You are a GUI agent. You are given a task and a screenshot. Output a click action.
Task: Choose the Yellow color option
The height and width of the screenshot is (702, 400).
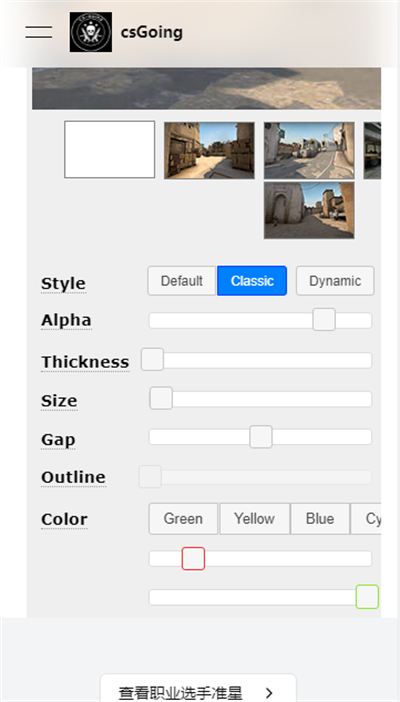(x=254, y=518)
